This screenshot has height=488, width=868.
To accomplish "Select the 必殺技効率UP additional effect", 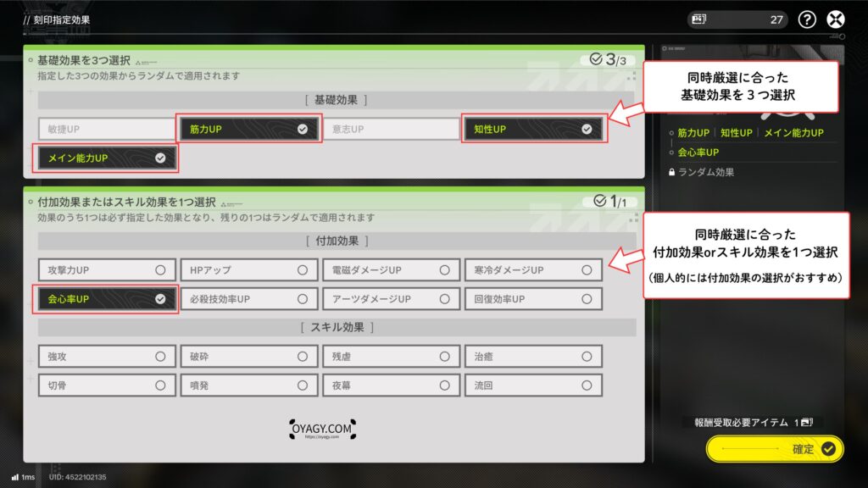I will tap(248, 299).
